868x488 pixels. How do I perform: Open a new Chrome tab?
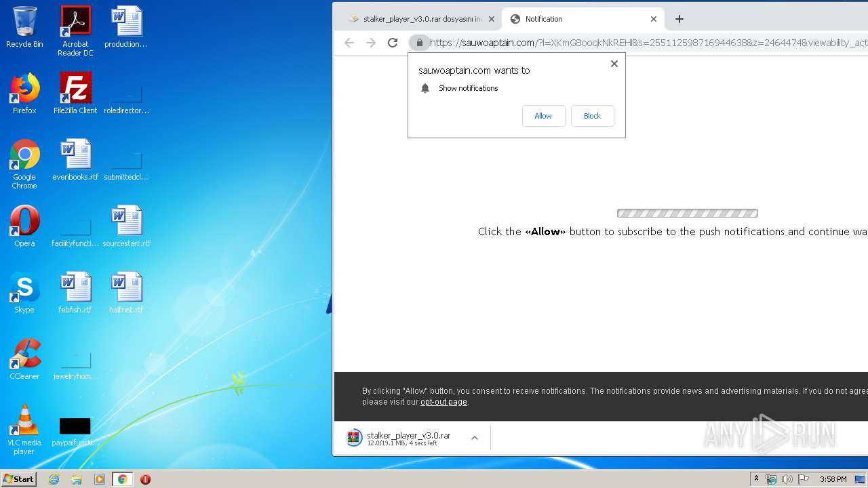tap(679, 19)
